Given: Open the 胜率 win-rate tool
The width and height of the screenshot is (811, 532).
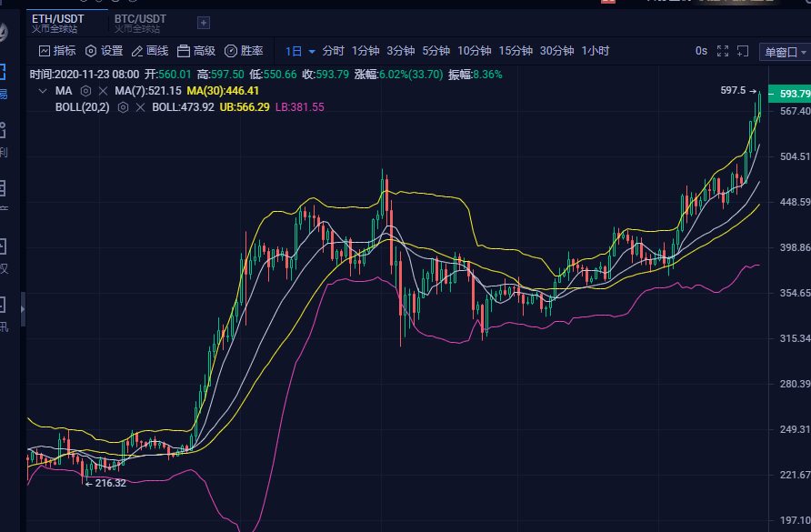Looking at the screenshot, I should click(x=244, y=51).
